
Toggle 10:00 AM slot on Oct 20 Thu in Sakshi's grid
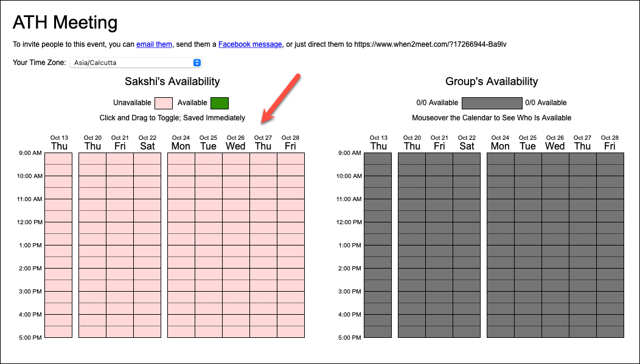point(92,182)
